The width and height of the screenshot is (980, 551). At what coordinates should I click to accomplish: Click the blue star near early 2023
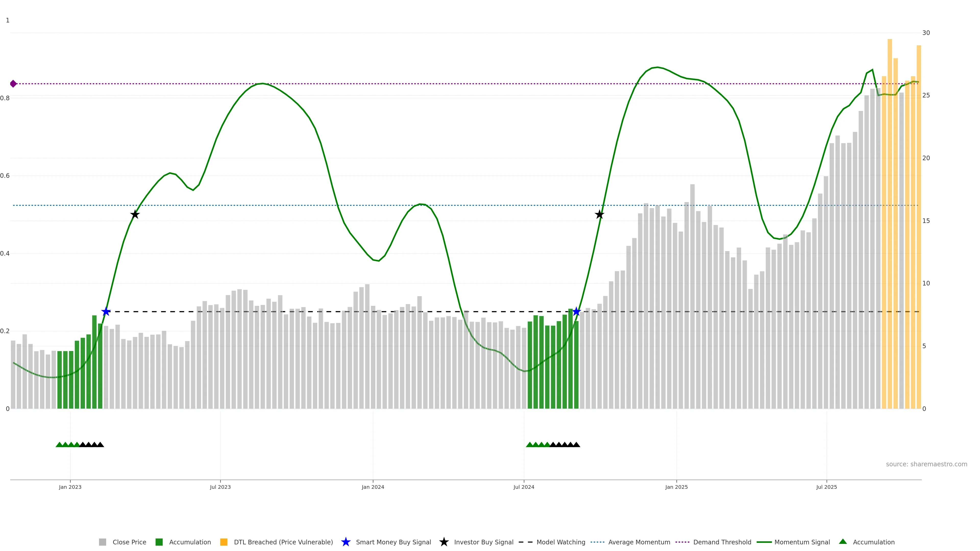(106, 312)
